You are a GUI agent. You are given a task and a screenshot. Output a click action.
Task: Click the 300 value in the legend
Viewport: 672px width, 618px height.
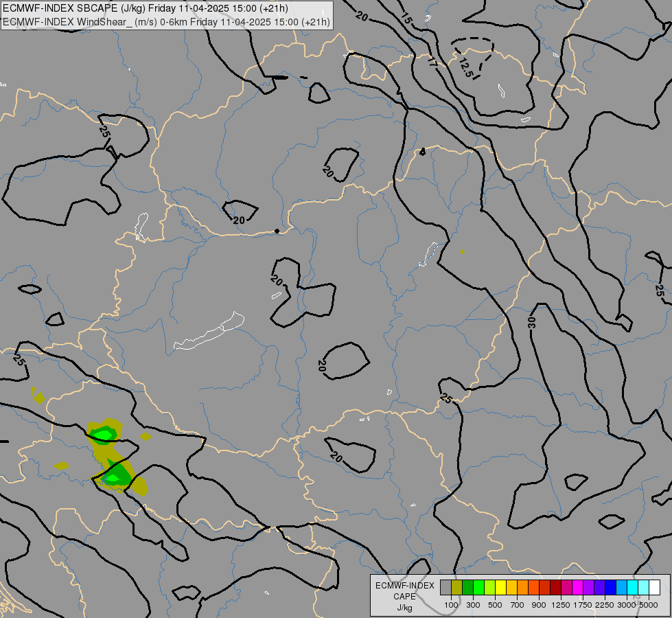pos(473,605)
